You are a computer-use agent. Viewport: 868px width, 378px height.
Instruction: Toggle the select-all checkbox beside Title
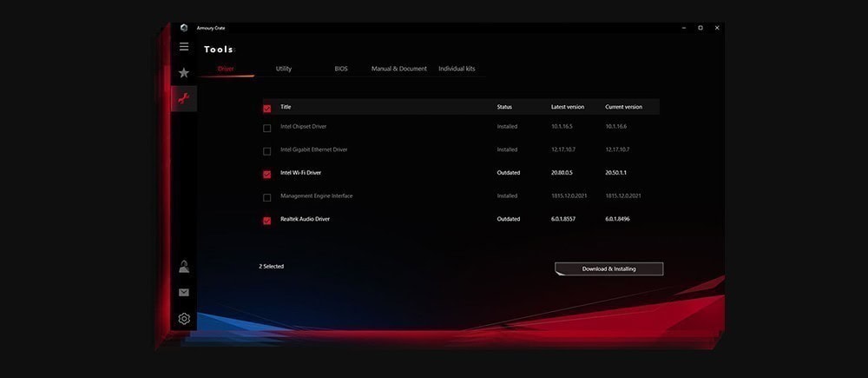click(x=266, y=109)
